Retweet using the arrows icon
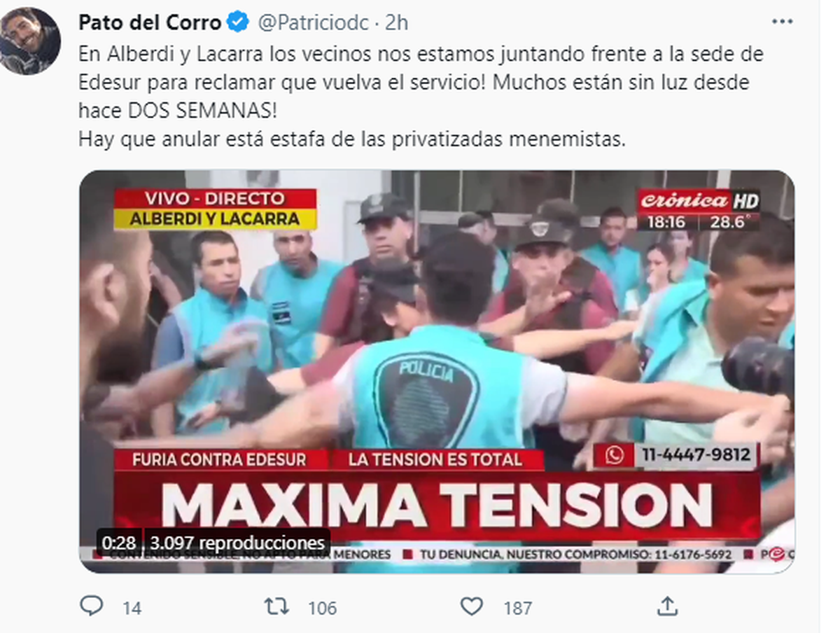 click(x=277, y=606)
